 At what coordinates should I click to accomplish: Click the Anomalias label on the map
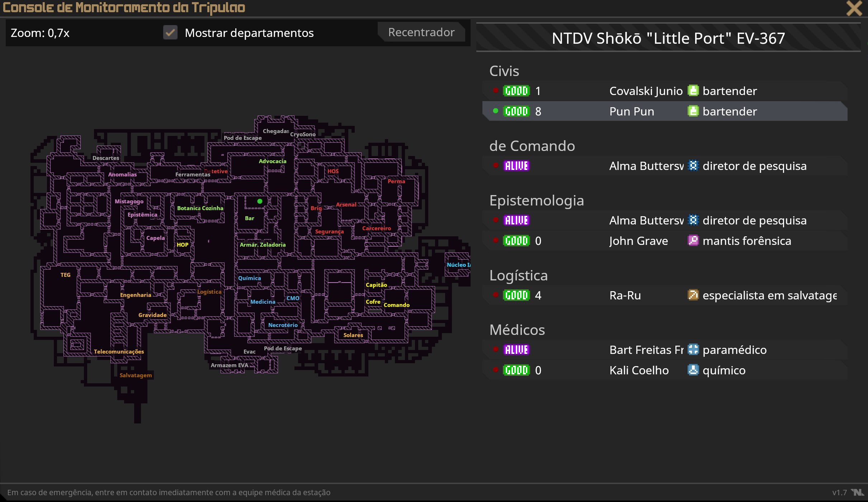click(122, 175)
